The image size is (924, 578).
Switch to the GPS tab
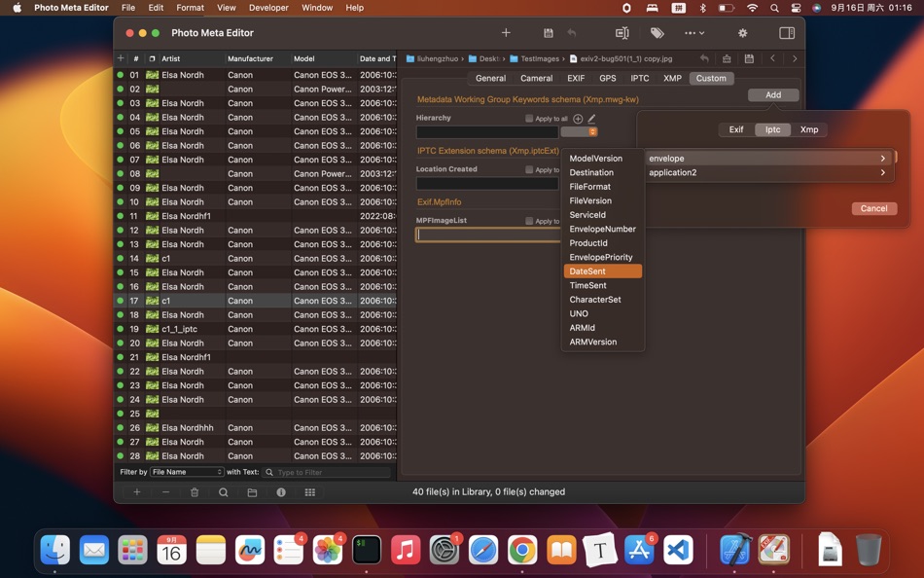pos(608,78)
